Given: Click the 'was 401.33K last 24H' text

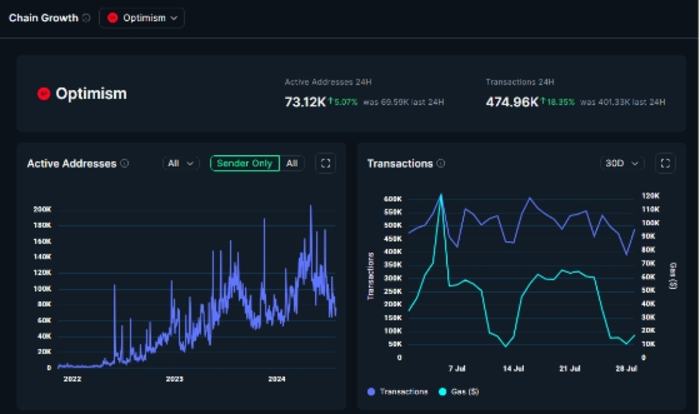Looking at the screenshot, I should tap(622, 102).
